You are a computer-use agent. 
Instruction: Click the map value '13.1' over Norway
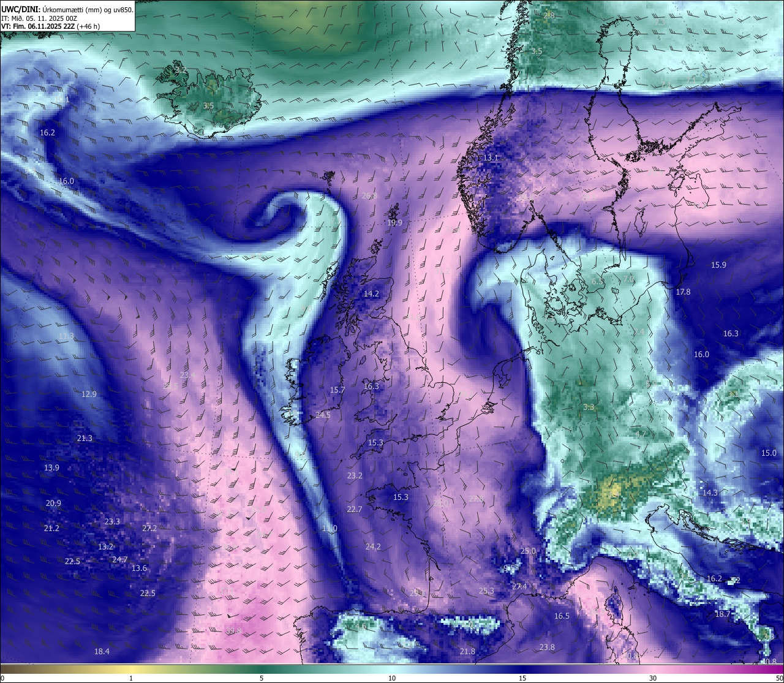491,158
